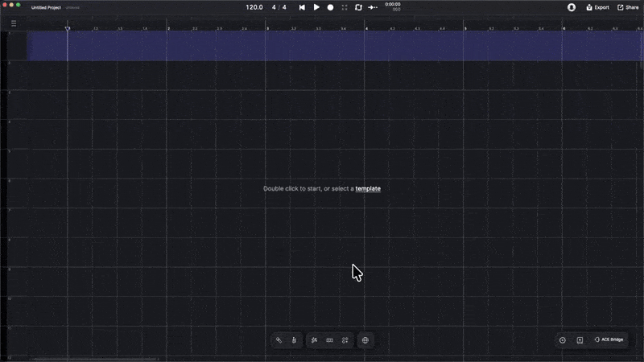644x362 pixels.
Task: Click the playhead marker on the timeline ruler
Action: [x=68, y=29]
